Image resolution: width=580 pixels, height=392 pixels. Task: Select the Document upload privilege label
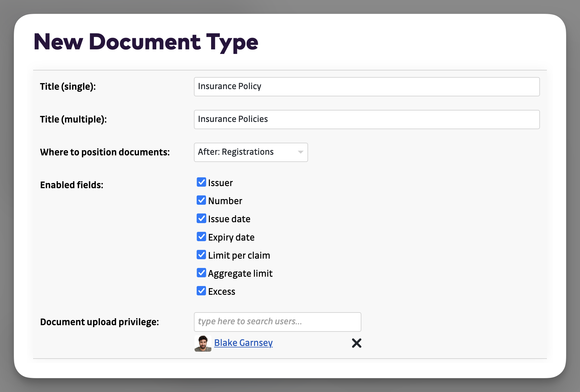(x=99, y=322)
